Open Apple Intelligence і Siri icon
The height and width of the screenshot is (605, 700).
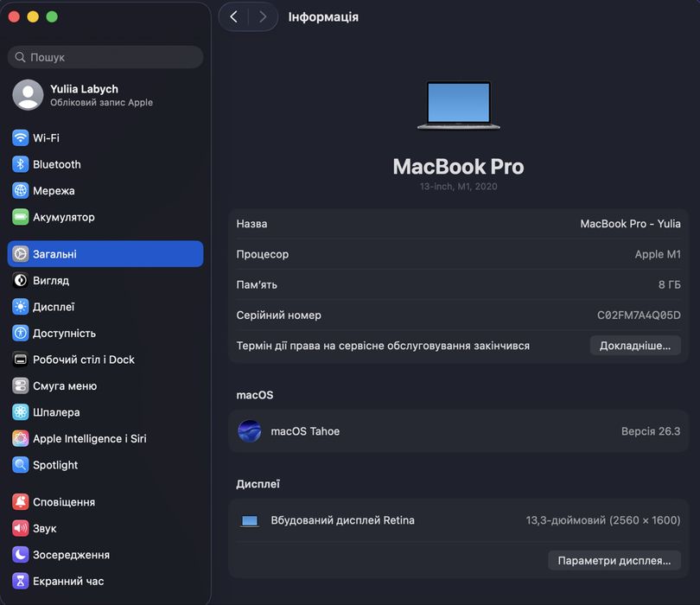(20, 438)
